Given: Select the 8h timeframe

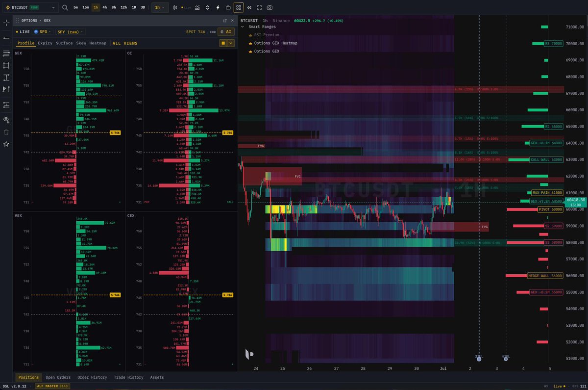Looking at the screenshot, I should 114,7.
